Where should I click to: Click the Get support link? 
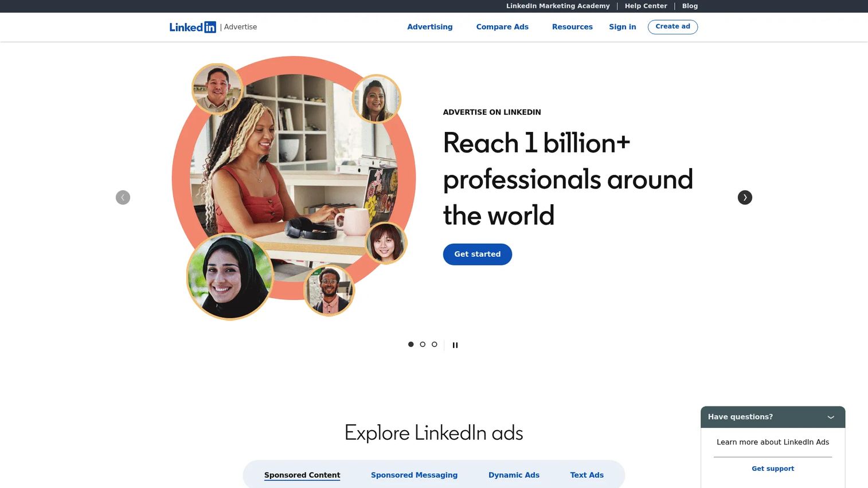[x=773, y=469]
